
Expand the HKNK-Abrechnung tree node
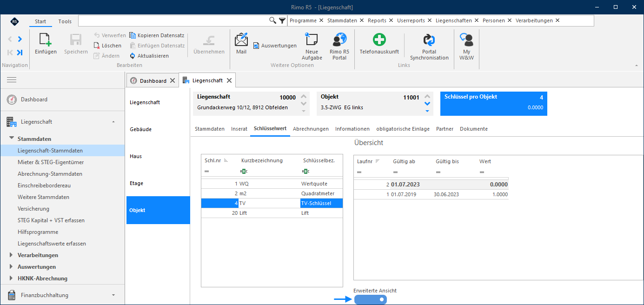12,278
